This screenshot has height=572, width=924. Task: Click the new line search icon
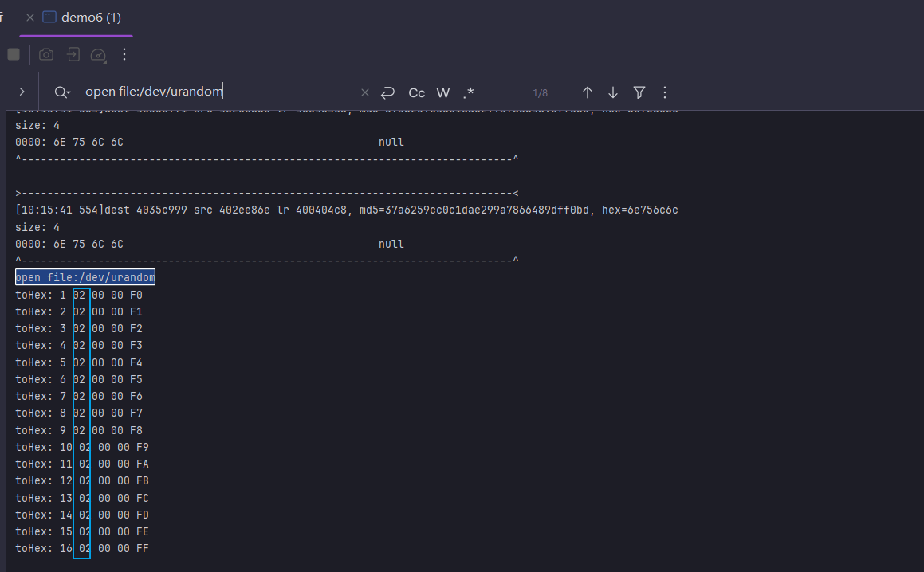pyautogui.click(x=387, y=92)
